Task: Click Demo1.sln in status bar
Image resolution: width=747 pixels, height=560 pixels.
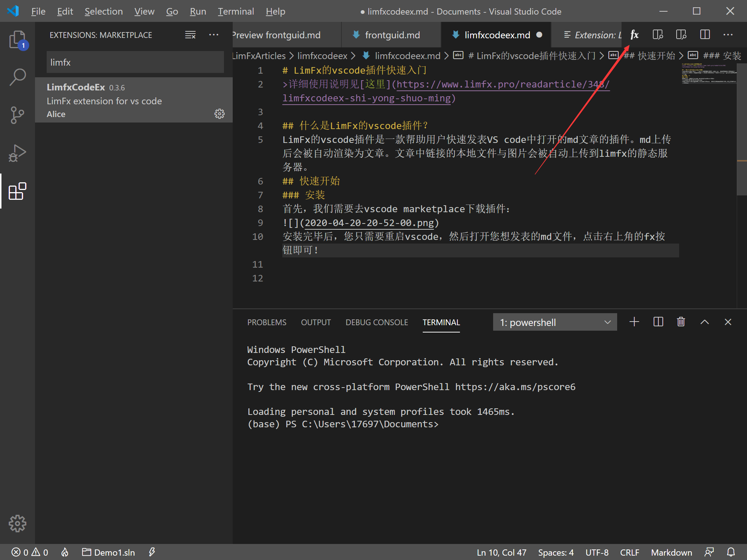Action: click(108, 552)
